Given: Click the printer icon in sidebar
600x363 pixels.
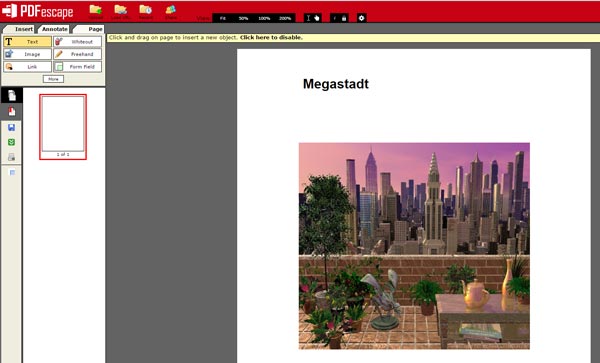Looking at the screenshot, I should [11, 157].
